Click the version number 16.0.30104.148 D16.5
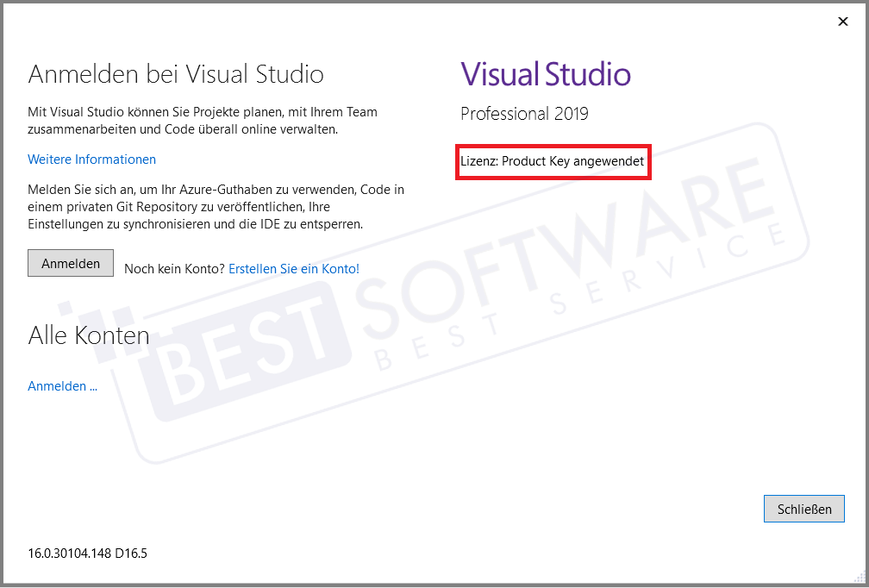The width and height of the screenshot is (869, 588). click(87, 553)
